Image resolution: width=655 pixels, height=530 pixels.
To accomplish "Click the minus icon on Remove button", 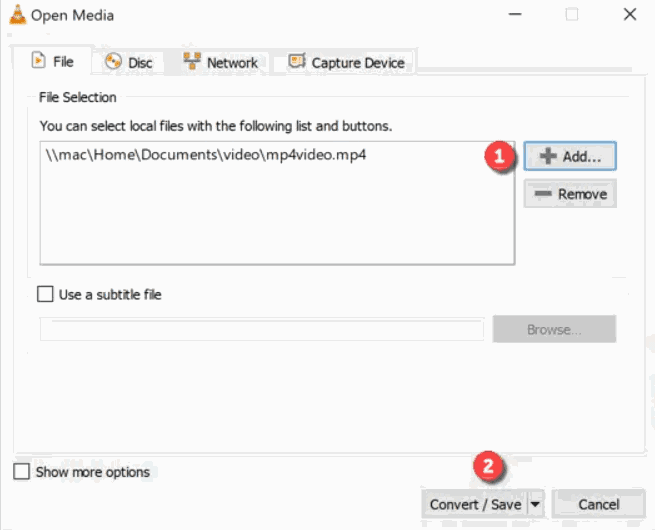I will click(543, 193).
